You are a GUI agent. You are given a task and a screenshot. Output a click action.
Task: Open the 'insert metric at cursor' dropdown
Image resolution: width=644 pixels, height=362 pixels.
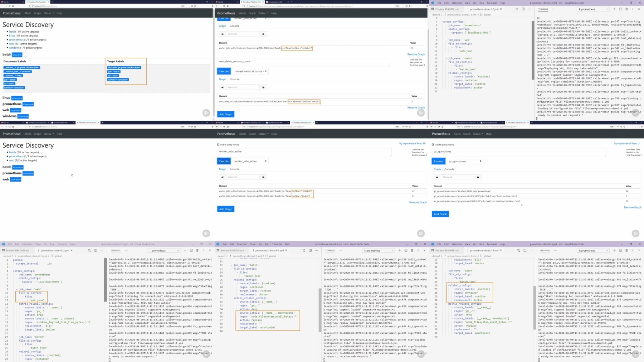coord(250,71)
